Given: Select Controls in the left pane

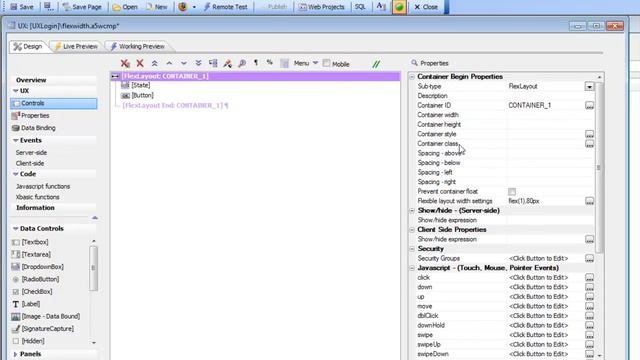Looking at the screenshot, I should coord(54,103).
